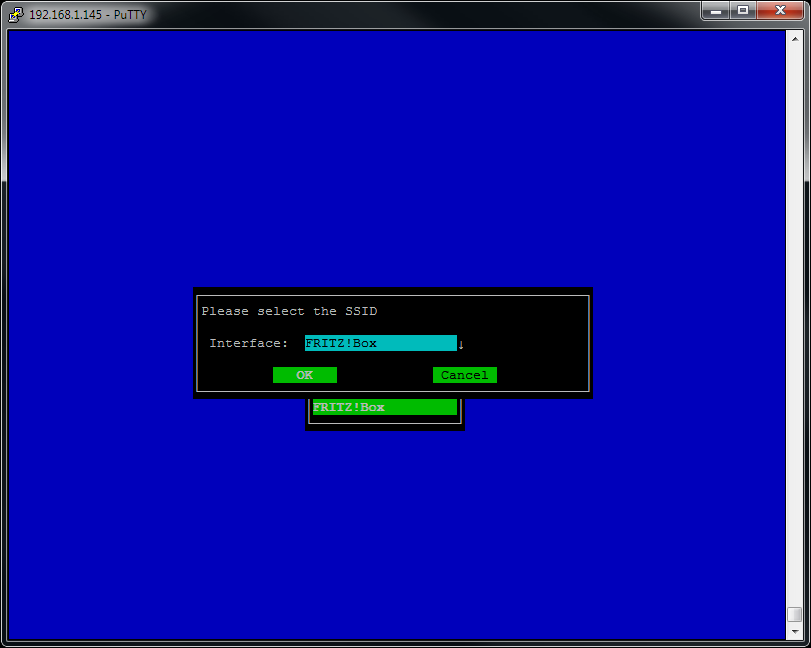Viewport: 811px width, 648px height.
Task: Open the Interface SSID combo box
Action: pos(381,343)
